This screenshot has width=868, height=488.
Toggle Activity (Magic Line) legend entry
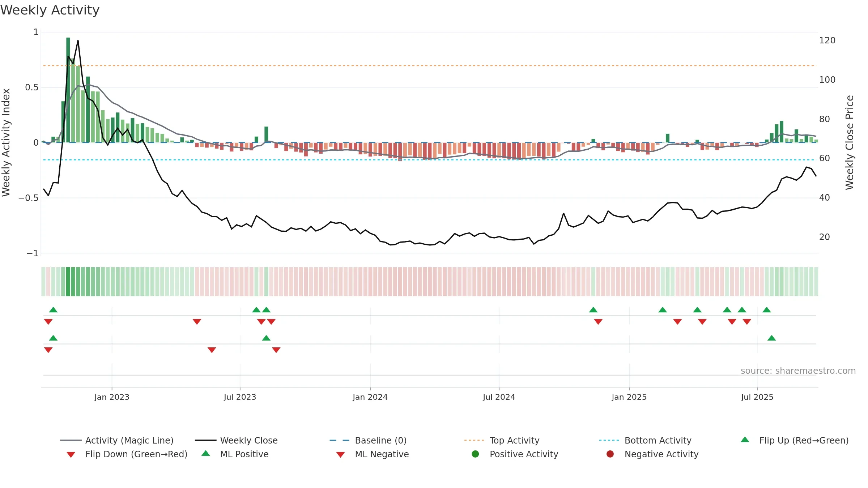pos(117,440)
